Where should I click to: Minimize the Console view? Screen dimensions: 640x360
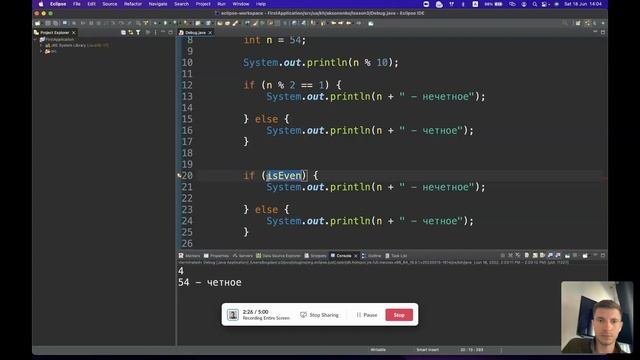pos(595,255)
